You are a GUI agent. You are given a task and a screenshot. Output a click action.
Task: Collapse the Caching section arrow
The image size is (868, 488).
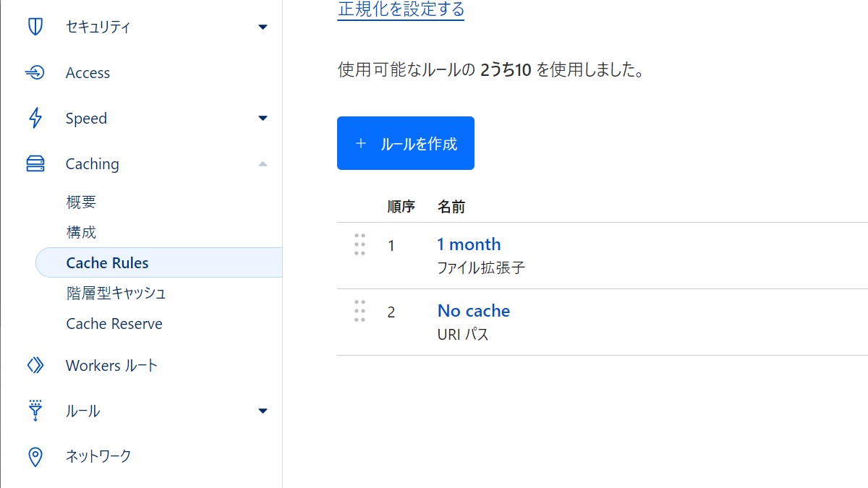click(263, 164)
